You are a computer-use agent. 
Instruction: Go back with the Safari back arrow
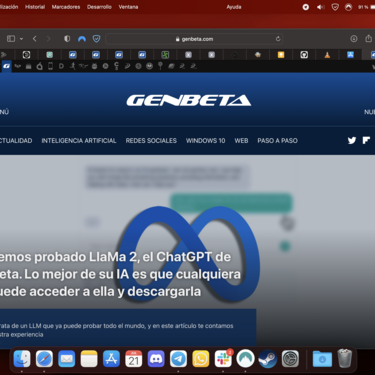(x=35, y=39)
